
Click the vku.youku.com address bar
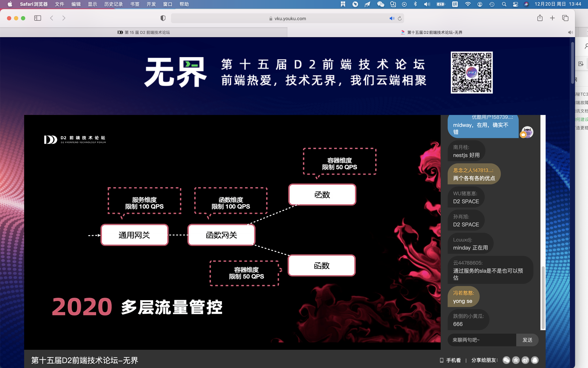tap(288, 19)
